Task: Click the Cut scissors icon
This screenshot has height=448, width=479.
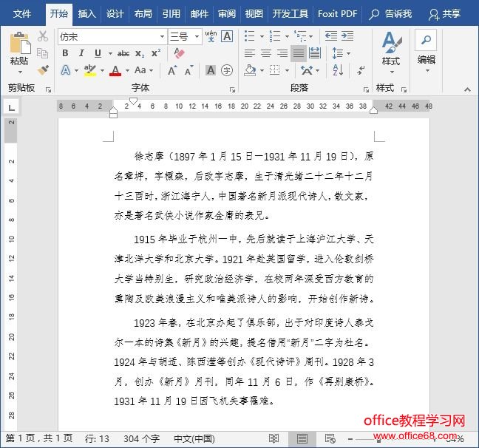Action: 43,36
